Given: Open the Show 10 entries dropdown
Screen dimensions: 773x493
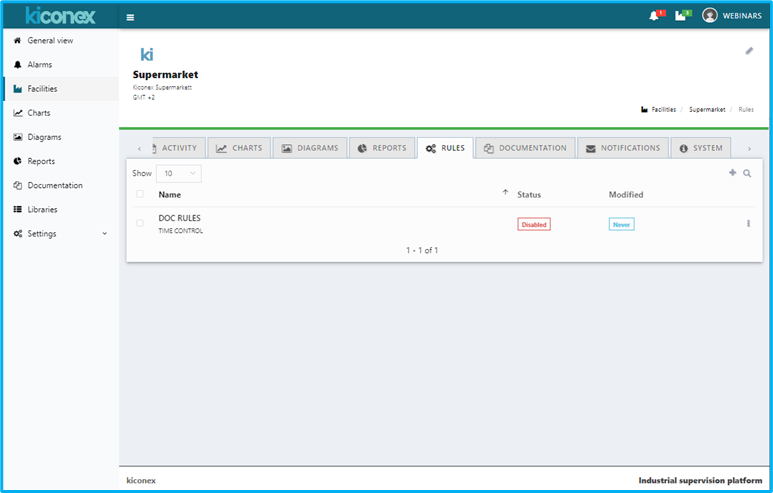Looking at the screenshot, I should (x=178, y=173).
